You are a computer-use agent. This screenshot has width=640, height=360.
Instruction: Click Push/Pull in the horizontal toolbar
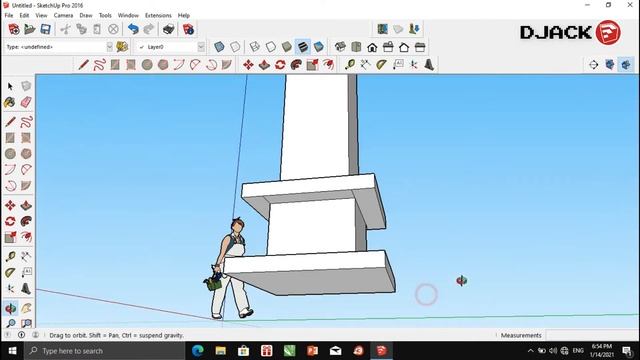pos(264,64)
